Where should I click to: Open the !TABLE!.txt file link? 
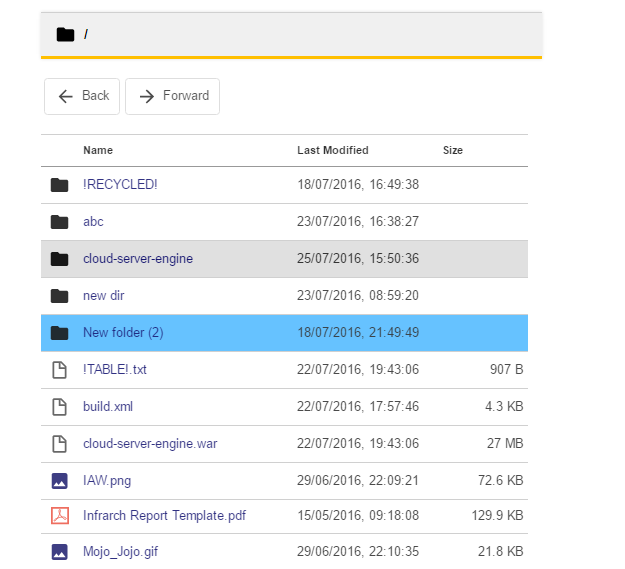tap(115, 369)
